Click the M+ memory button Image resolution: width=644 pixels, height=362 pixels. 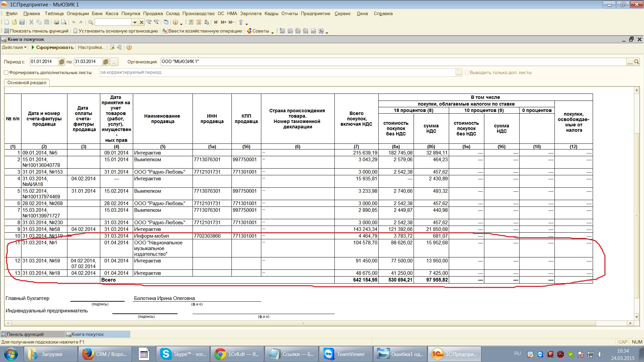coord(223,22)
